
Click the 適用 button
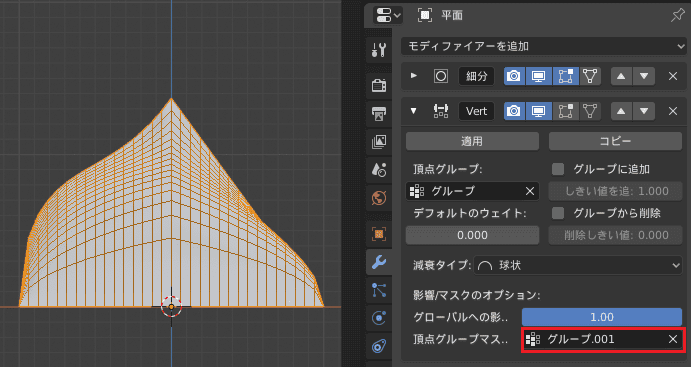coord(472,141)
